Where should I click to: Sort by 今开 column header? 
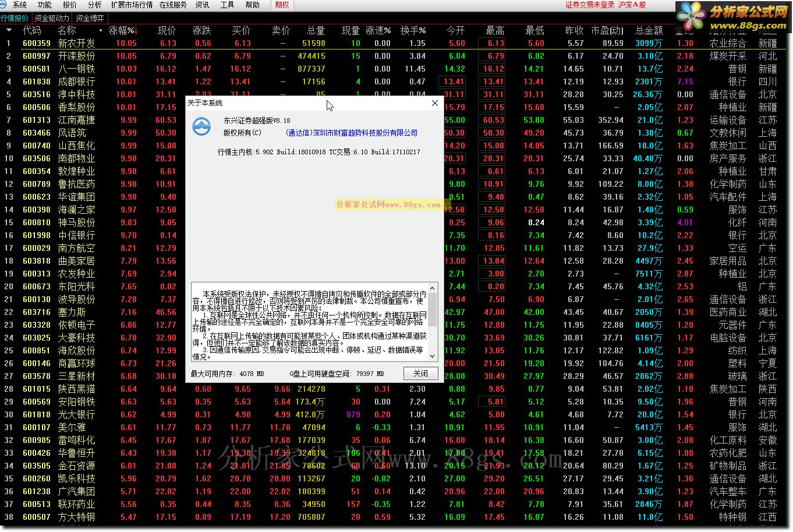[x=455, y=30]
